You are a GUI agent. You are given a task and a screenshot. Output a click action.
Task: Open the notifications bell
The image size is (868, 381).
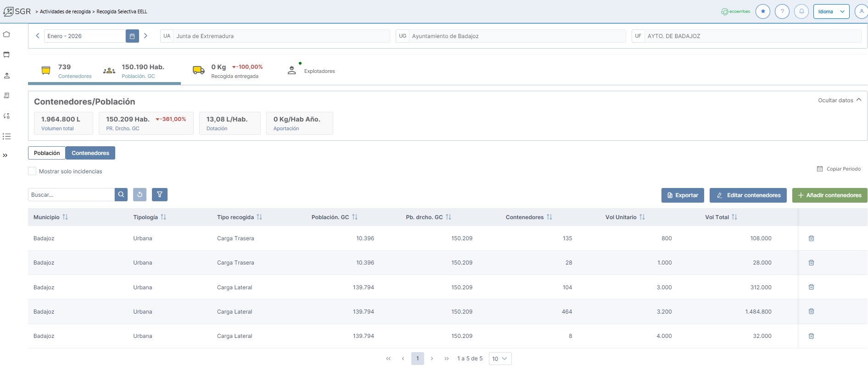(801, 11)
